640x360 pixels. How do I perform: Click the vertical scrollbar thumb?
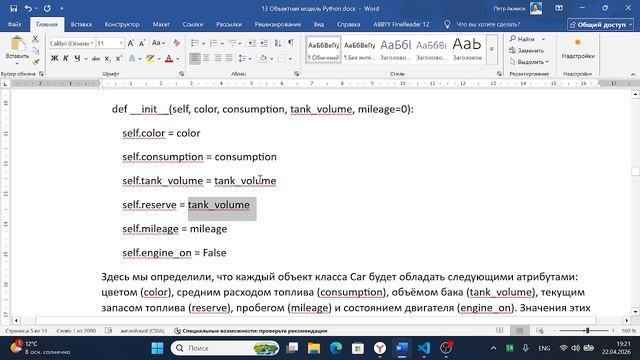(635, 171)
